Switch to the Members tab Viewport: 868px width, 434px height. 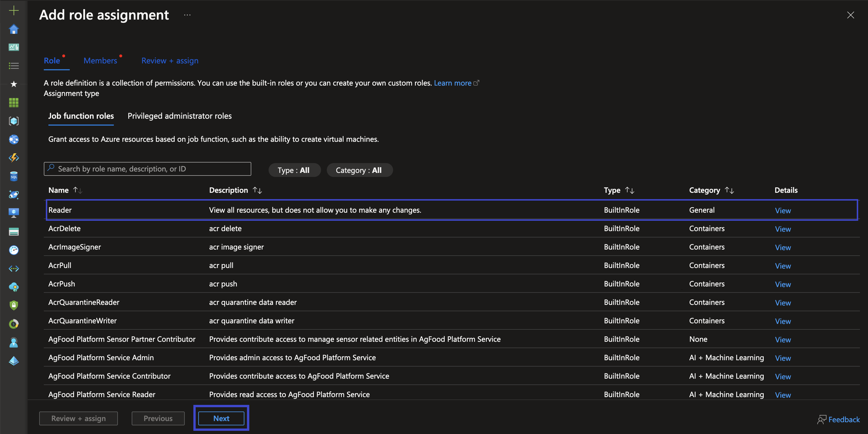[100, 60]
